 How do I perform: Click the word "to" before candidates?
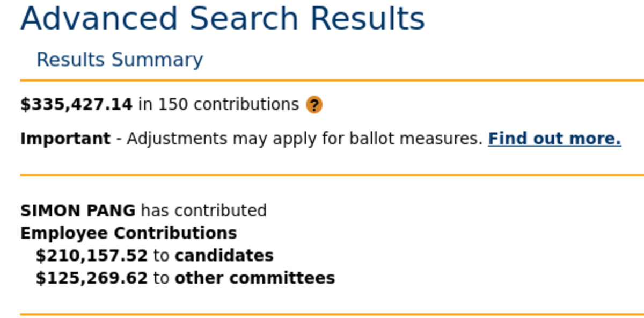161,256
